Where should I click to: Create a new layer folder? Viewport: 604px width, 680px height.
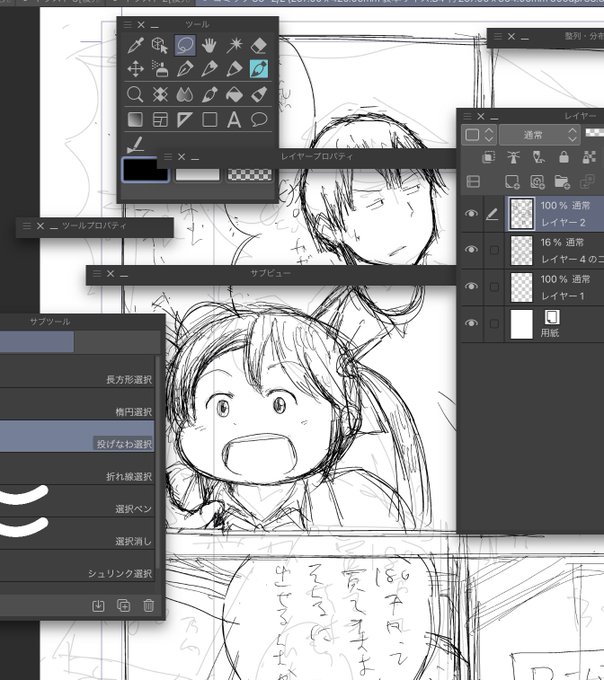click(x=562, y=182)
